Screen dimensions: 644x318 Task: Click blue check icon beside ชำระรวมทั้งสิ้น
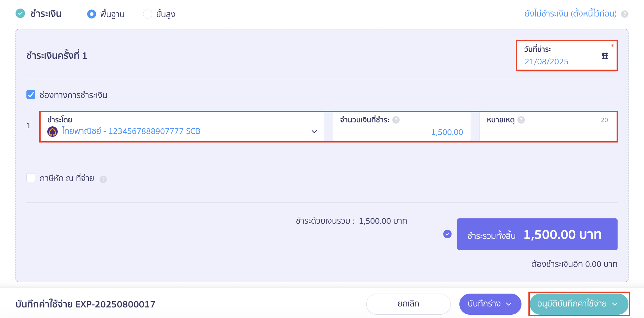447,234
